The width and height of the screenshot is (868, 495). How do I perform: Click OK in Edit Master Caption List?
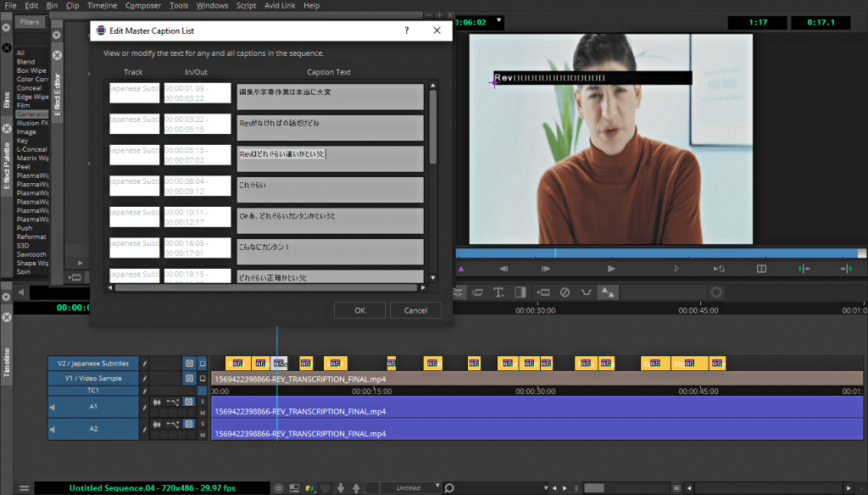[359, 310]
